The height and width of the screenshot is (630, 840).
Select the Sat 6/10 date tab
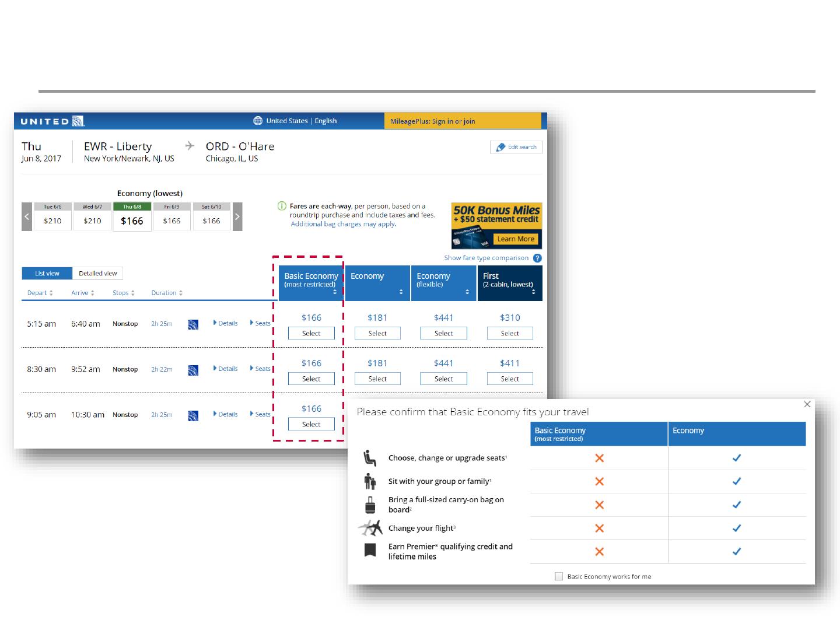tap(211, 216)
